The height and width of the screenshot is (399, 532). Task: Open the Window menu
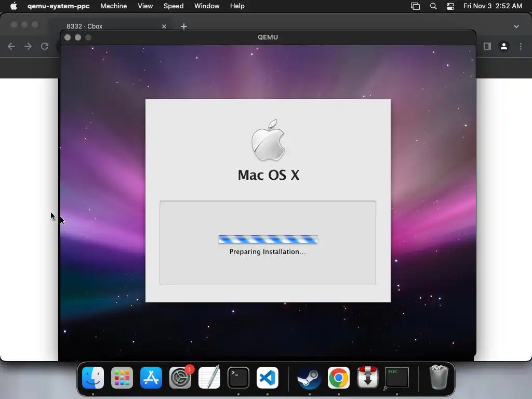(x=207, y=6)
